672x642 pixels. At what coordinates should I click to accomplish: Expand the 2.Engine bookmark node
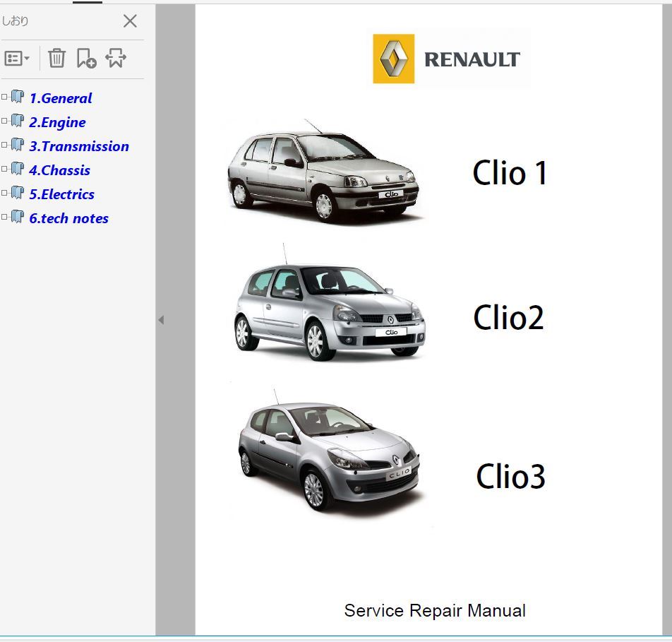pyautogui.click(x=4, y=121)
